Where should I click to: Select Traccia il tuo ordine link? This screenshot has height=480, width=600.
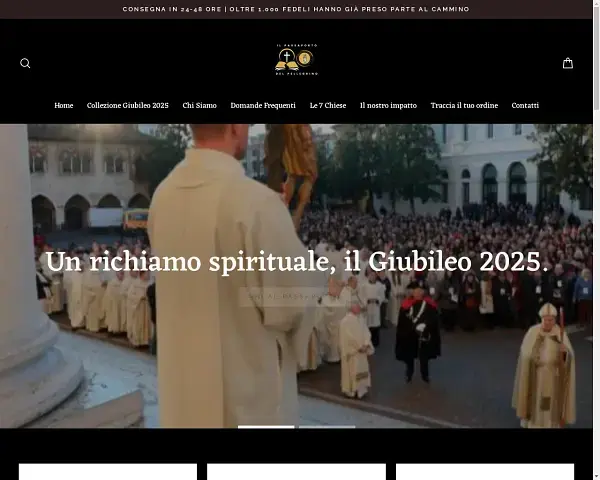point(464,105)
